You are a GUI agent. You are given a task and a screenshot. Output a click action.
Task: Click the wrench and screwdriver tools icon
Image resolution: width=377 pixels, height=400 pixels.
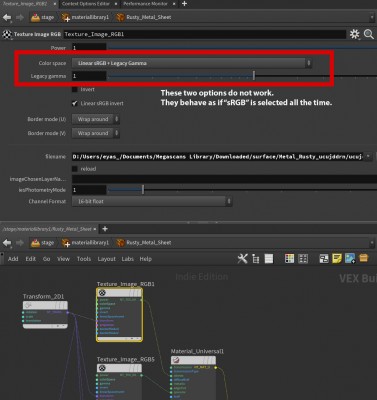(x=242, y=259)
